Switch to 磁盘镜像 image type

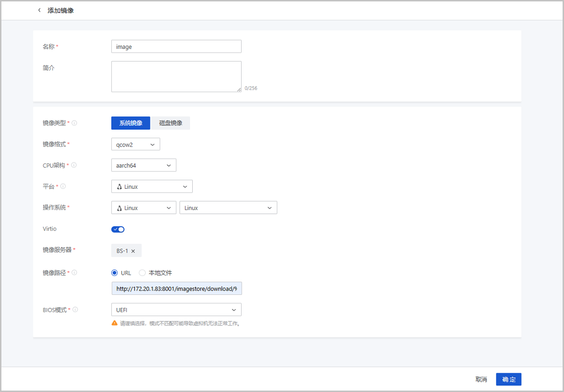point(171,123)
